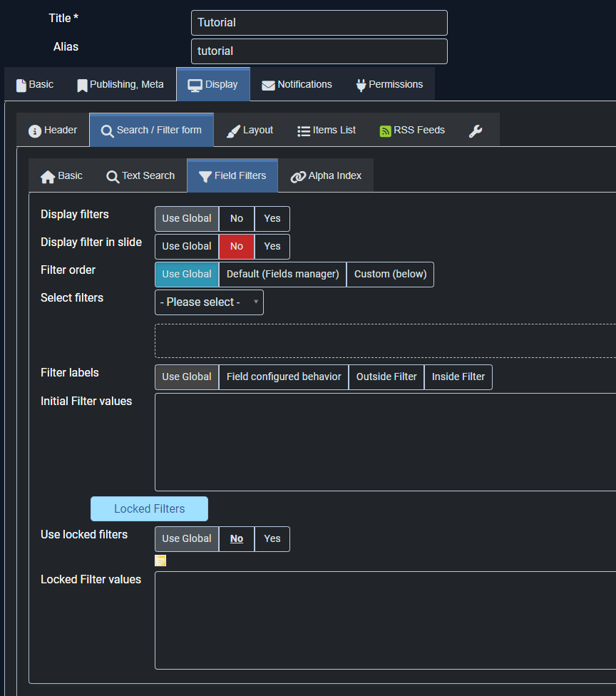This screenshot has width=616, height=696.
Task: Select Field configured behavior for labels
Action: pyautogui.click(x=284, y=377)
